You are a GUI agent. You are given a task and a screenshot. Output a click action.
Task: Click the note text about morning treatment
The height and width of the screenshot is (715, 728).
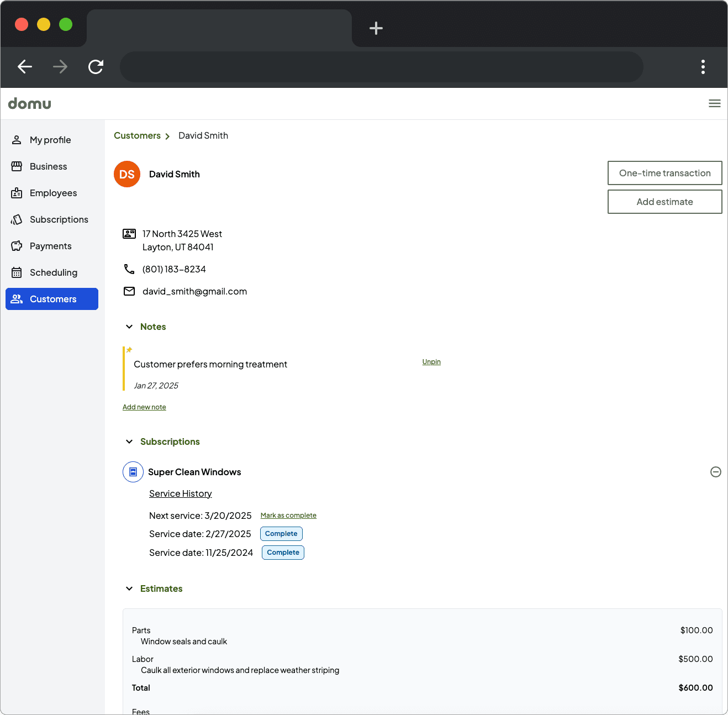pyautogui.click(x=210, y=364)
